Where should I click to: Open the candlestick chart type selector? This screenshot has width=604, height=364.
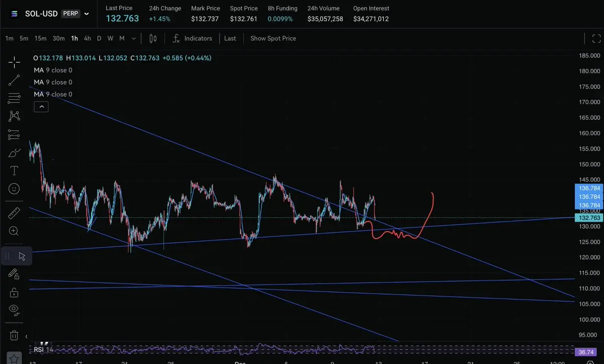point(153,38)
